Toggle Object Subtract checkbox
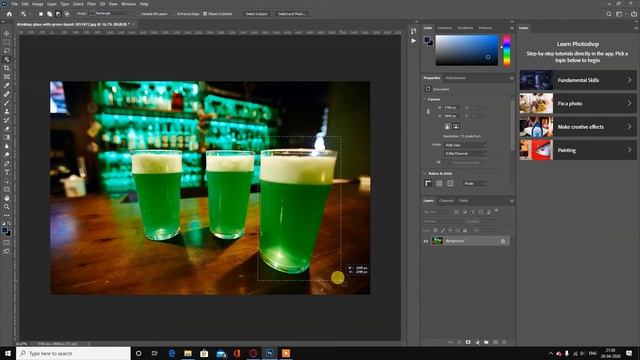 (x=205, y=14)
